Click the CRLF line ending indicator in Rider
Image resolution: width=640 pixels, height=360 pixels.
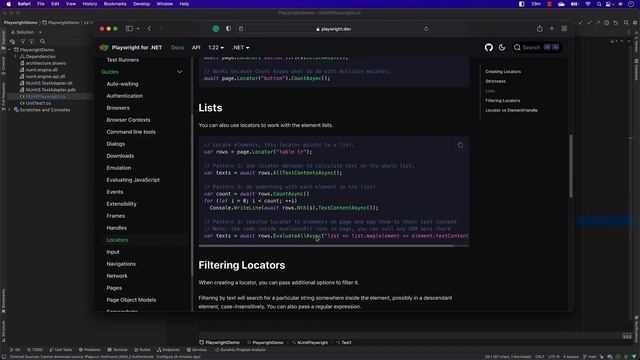539,357
